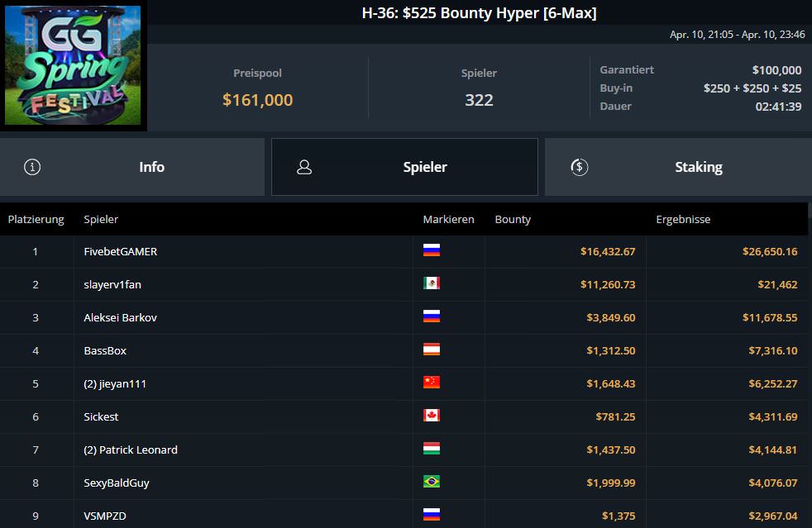
Task: Click the Mexican flag beside slayerv1fan
Action: tap(431, 284)
